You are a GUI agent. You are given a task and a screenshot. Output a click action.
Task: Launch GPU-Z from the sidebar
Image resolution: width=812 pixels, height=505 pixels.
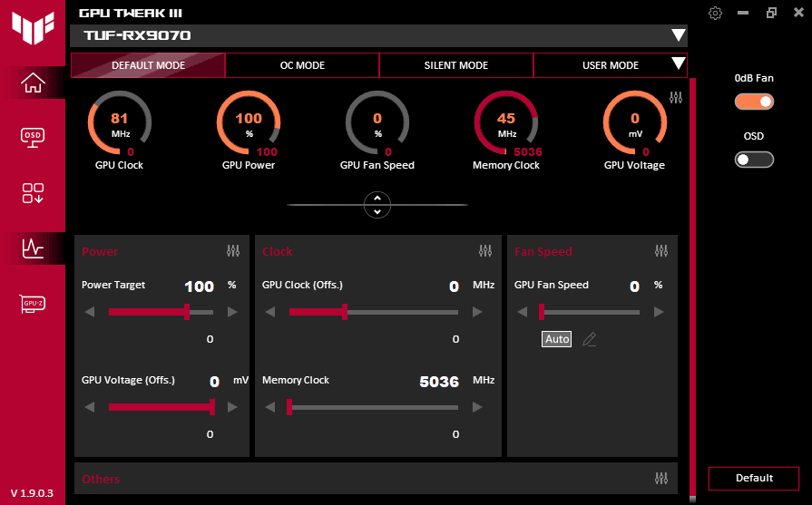[34, 303]
